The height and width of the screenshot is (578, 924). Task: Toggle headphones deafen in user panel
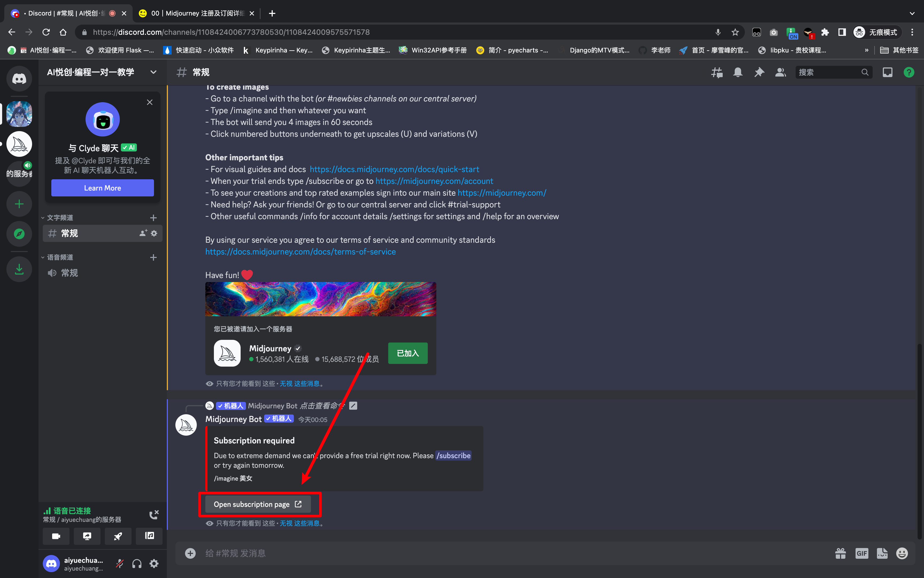[137, 564]
